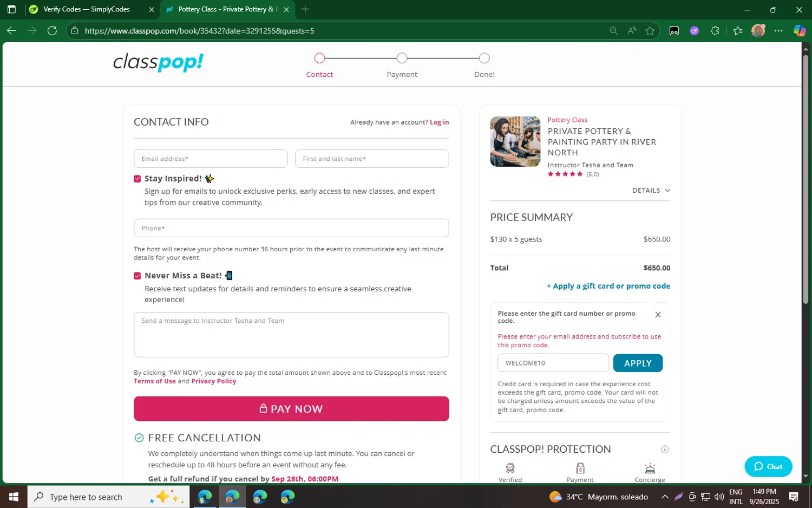Uncheck the Never Miss a Beat checkbox
The image size is (812, 508).
tap(137, 276)
